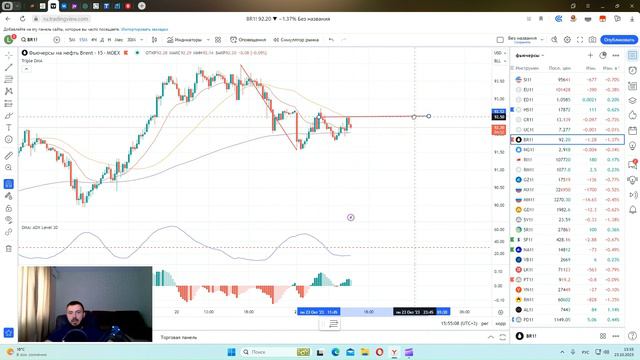The width and height of the screenshot is (640, 360).
Task: Select the 15-minute timeframe
Action: coord(83,40)
